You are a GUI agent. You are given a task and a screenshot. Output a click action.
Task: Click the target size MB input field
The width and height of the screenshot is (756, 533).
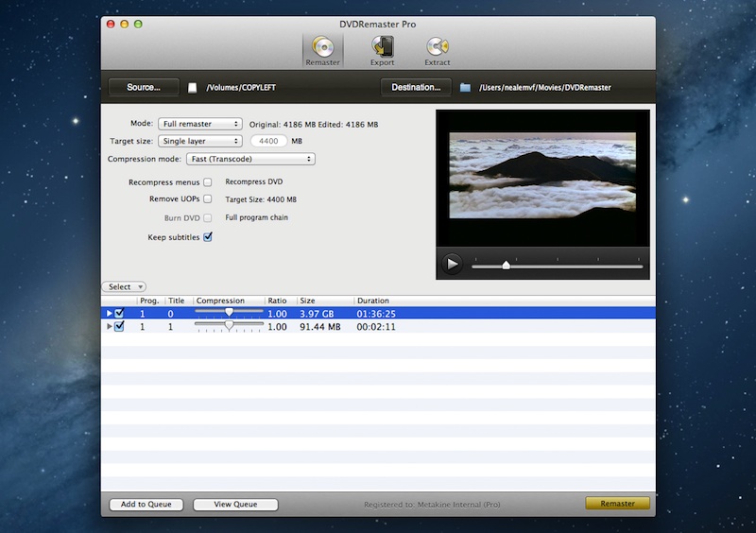268,141
